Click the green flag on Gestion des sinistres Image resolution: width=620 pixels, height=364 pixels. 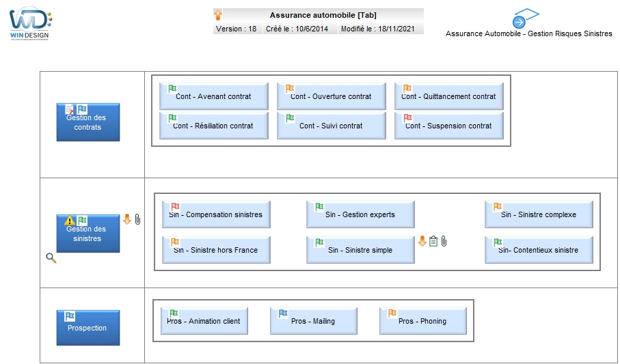pyautogui.click(x=82, y=221)
